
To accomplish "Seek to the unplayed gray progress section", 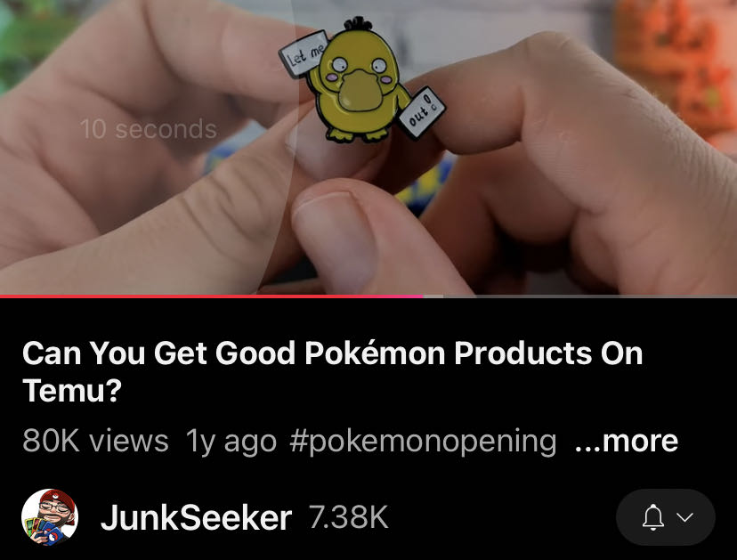I will pos(590,296).
